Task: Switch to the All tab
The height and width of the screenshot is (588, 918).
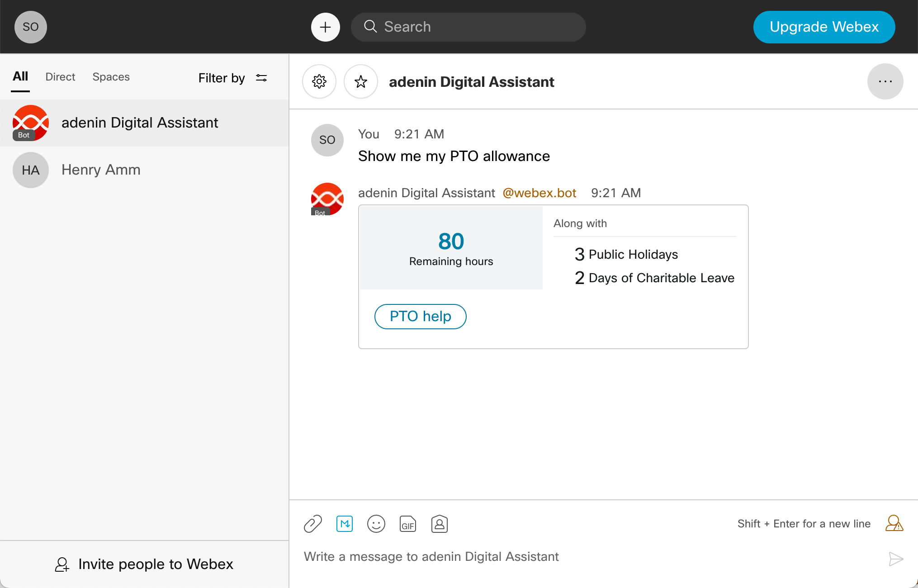Action: [20, 76]
